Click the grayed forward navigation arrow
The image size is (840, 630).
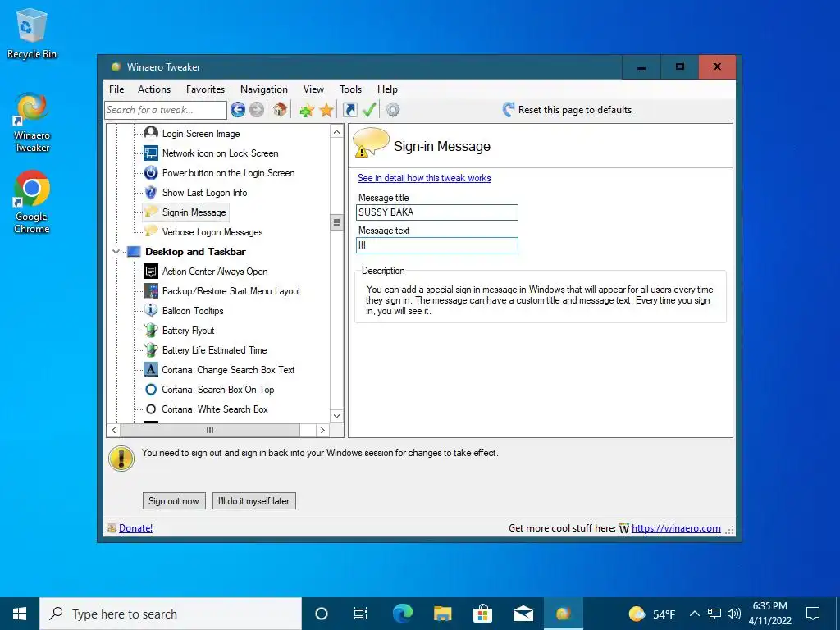click(257, 110)
